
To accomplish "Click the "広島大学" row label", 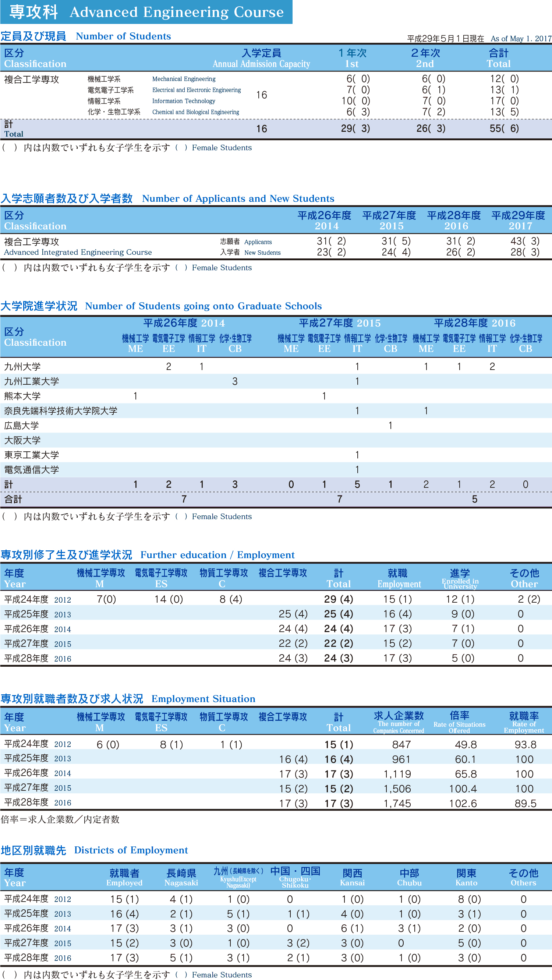I will click(21, 426).
